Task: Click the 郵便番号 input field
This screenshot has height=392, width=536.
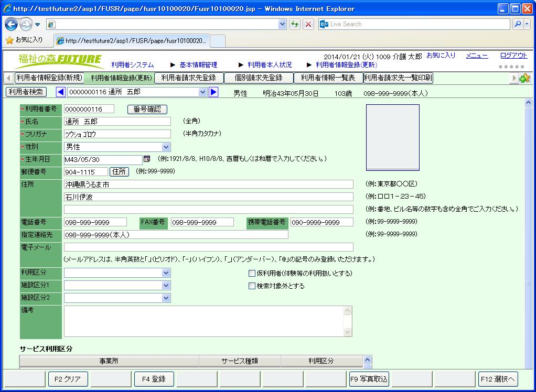Action: [86, 172]
